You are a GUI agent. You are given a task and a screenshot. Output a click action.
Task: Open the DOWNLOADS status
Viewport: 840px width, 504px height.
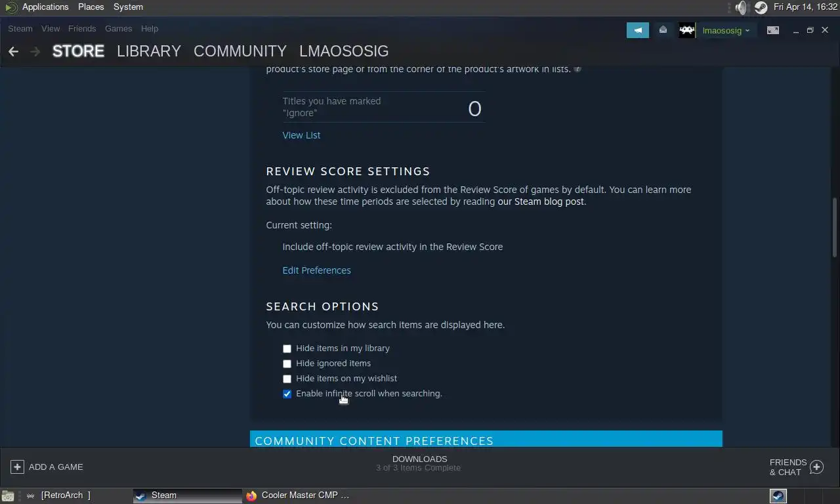[419, 459]
